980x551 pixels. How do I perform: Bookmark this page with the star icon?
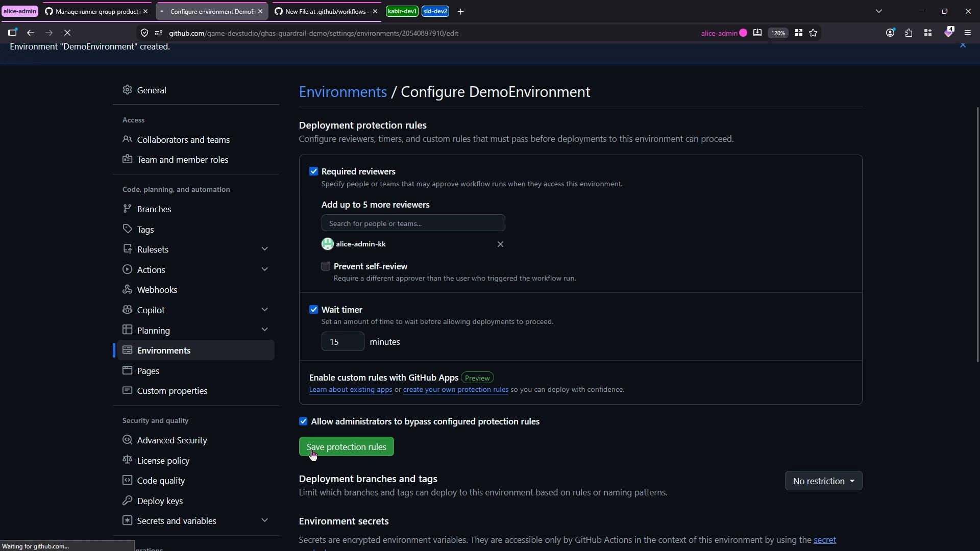tap(814, 33)
